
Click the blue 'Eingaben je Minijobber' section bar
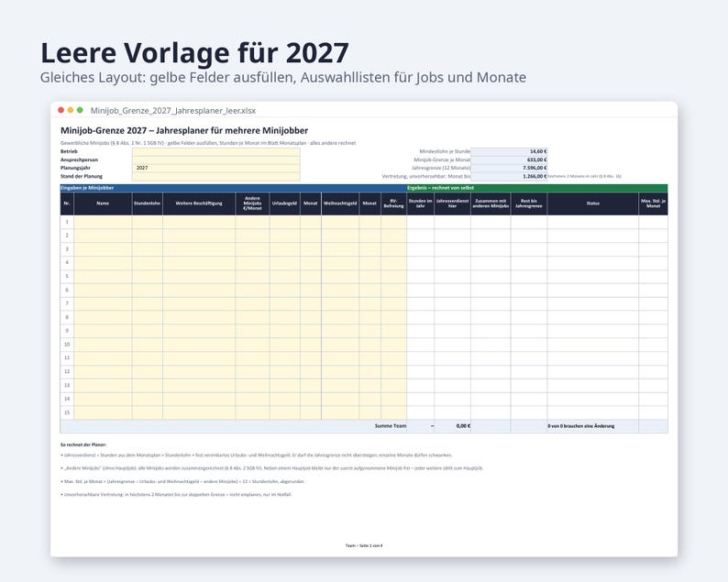pos(234,188)
